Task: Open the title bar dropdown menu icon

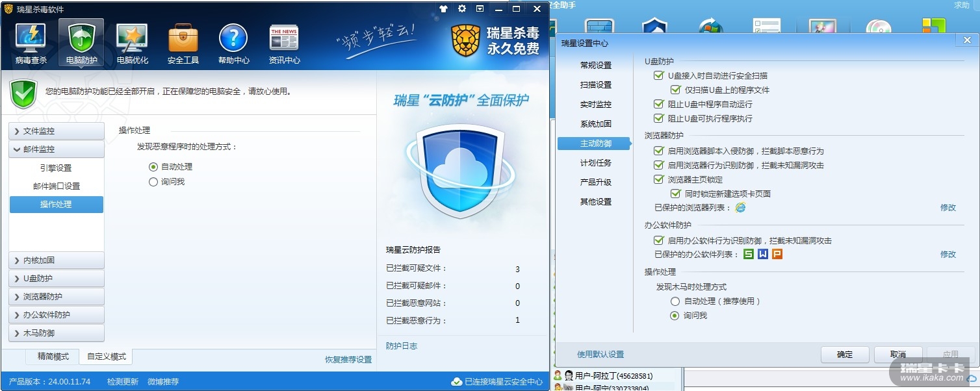Action: (x=480, y=8)
